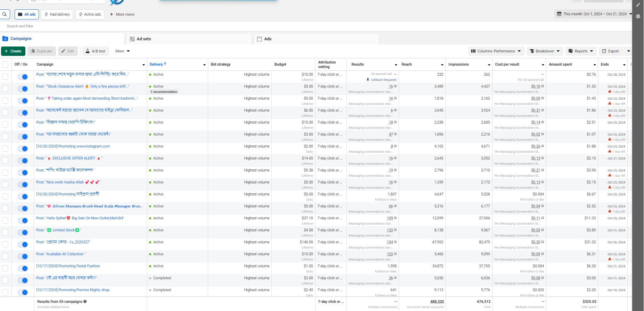Click the green Create button
Image resolution: width=644 pixels, height=311 pixels.
click(x=13, y=51)
